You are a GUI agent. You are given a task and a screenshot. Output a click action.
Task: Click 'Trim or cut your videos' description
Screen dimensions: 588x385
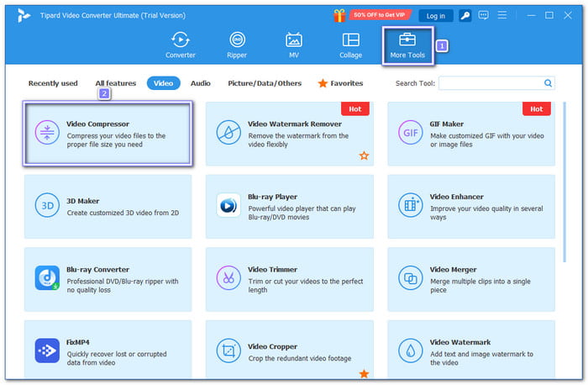[306, 286]
